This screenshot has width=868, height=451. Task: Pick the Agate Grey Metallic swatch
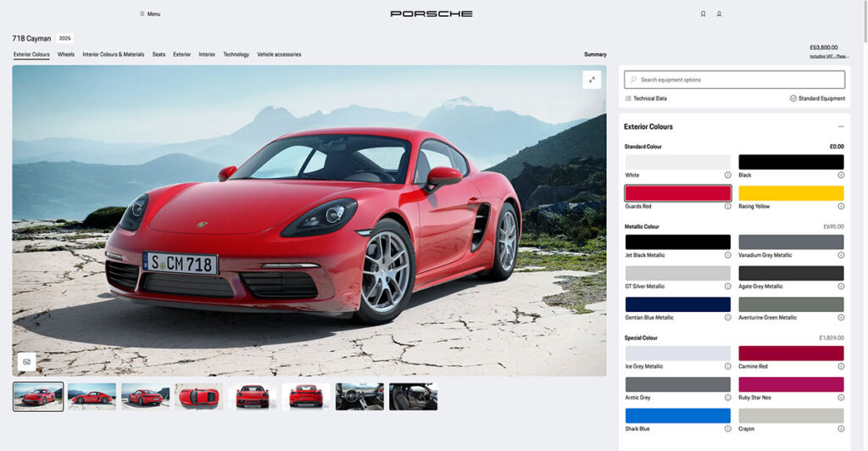pyautogui.click(x=791, y=273)
